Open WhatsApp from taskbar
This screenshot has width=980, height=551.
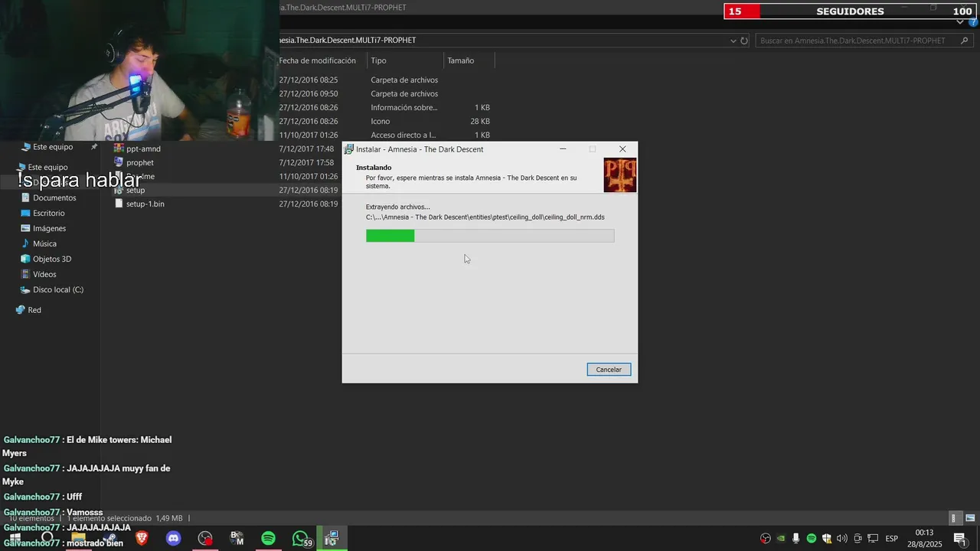tap(301, 539)
